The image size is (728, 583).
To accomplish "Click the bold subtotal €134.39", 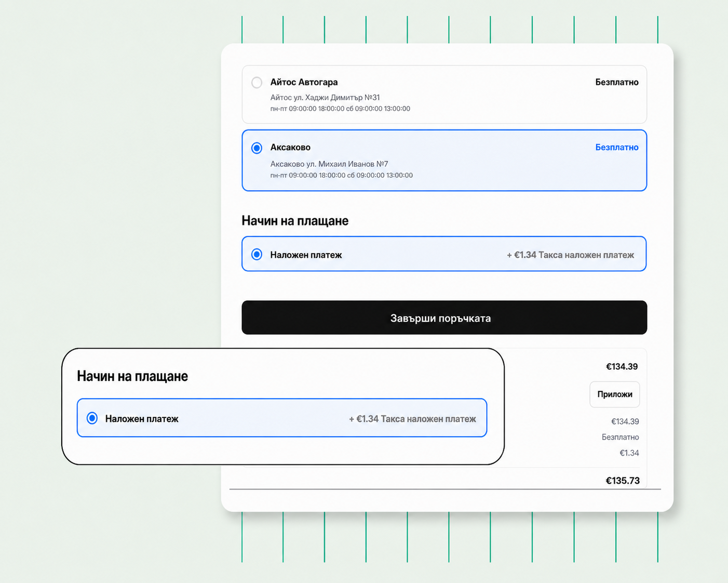I will tap(622, 367).
